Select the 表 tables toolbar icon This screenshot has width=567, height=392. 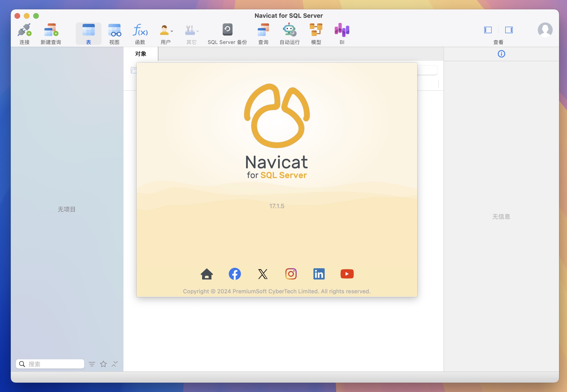pyautogui.click(x=88, y=30)
